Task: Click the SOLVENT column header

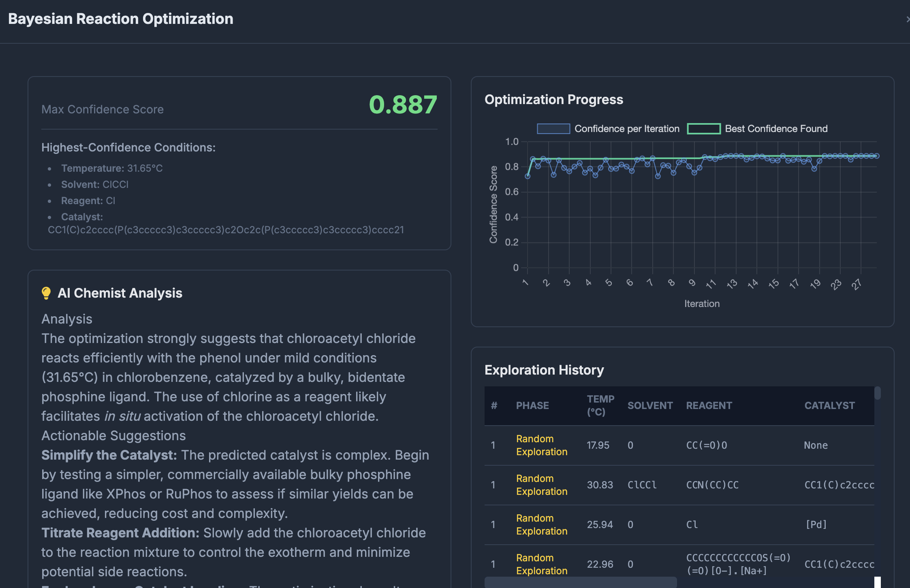Action: click(650, 405)
